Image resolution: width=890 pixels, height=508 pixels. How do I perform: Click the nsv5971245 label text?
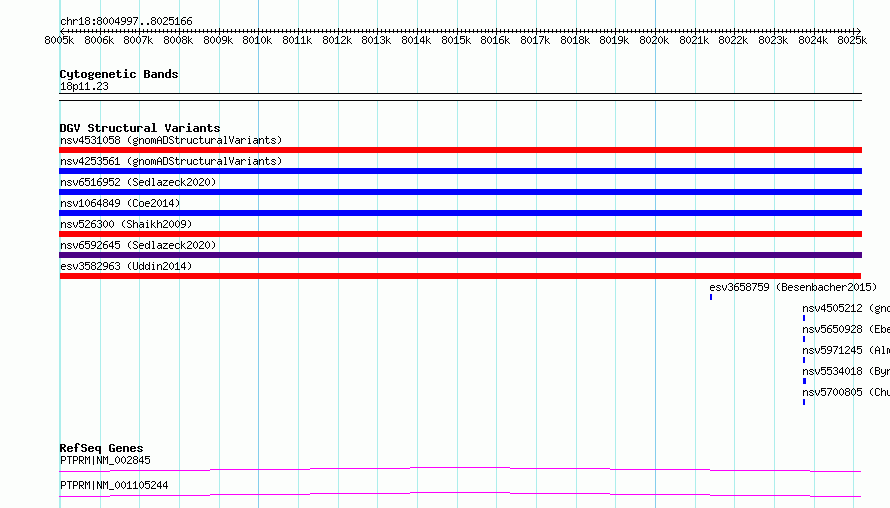click(832, 350)
